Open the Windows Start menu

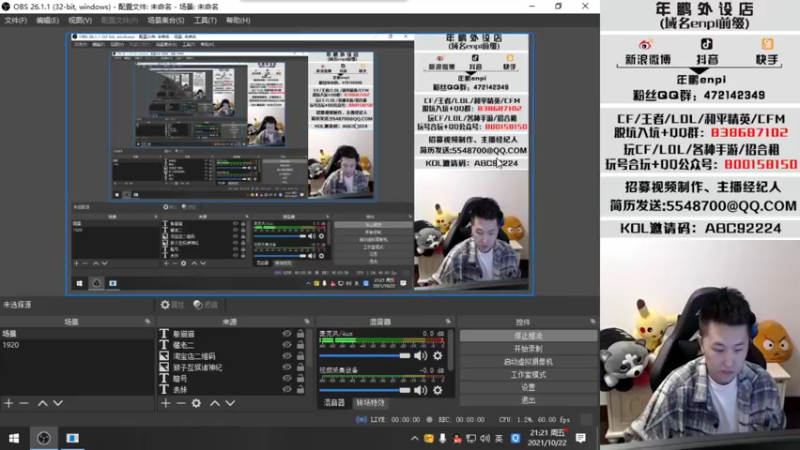[14, 438]
